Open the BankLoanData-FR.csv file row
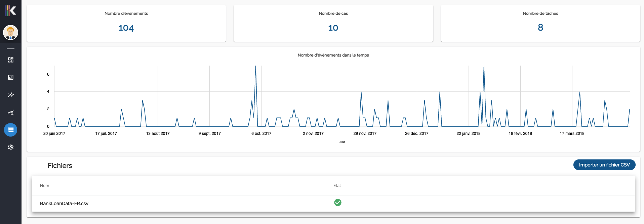 point(64,203)
